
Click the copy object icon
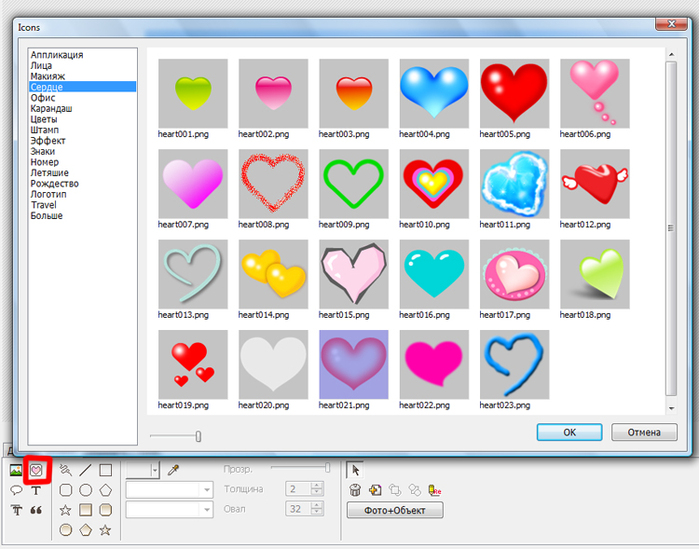coord(375,490)
